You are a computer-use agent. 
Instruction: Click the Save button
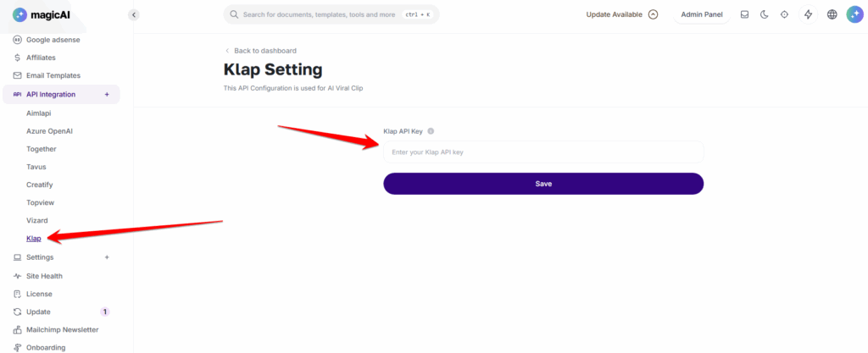tap(543, 184)
